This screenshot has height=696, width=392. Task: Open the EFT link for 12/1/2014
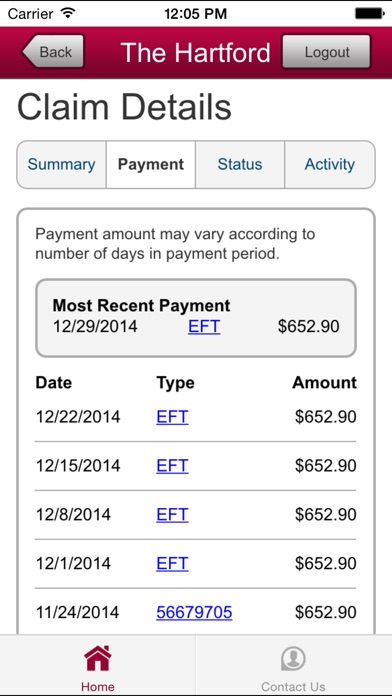[172, 563]
